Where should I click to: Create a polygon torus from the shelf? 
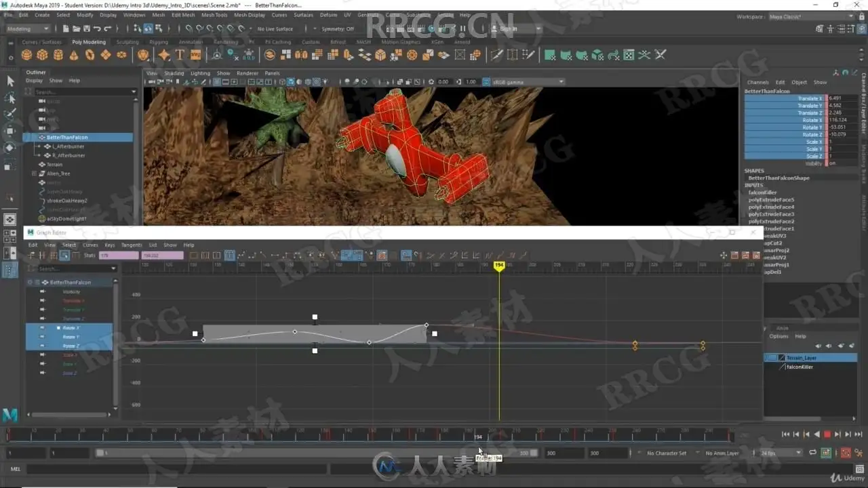(89, 55)
